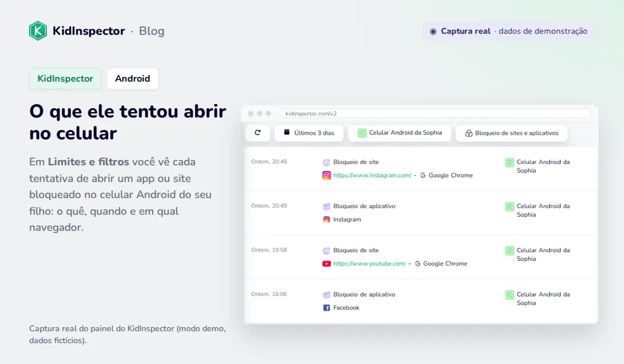This screenshot has height=364, width=624.
Task: Click the heading O que ele tentou abrir no celular
Action: click(x=128, y=122)
